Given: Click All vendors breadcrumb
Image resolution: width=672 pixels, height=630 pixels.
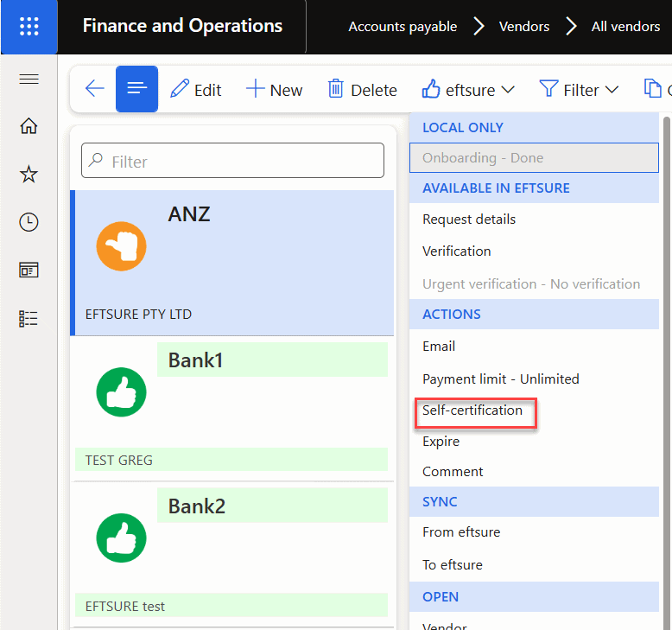Looking at the screenshot, I should 625,27.
